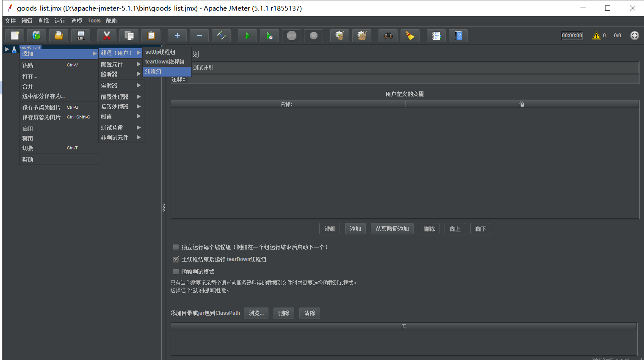This screenshot has width=644, height=360.
Task: Click the remote engine status icon at toolbar end
Action: (x=634, y=36)
